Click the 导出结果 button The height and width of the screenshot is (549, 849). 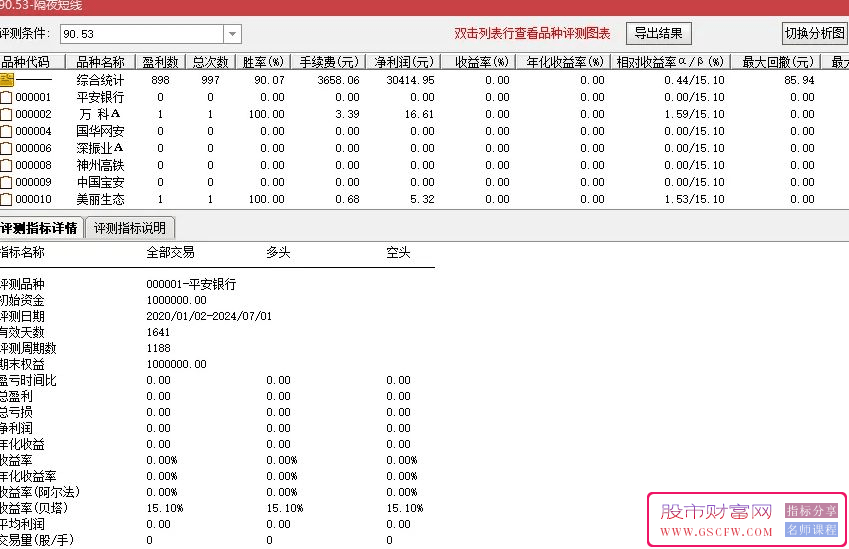tap(658, 34)
